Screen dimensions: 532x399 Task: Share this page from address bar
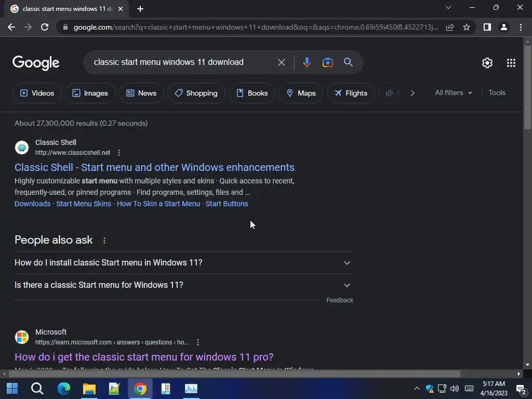450,27
